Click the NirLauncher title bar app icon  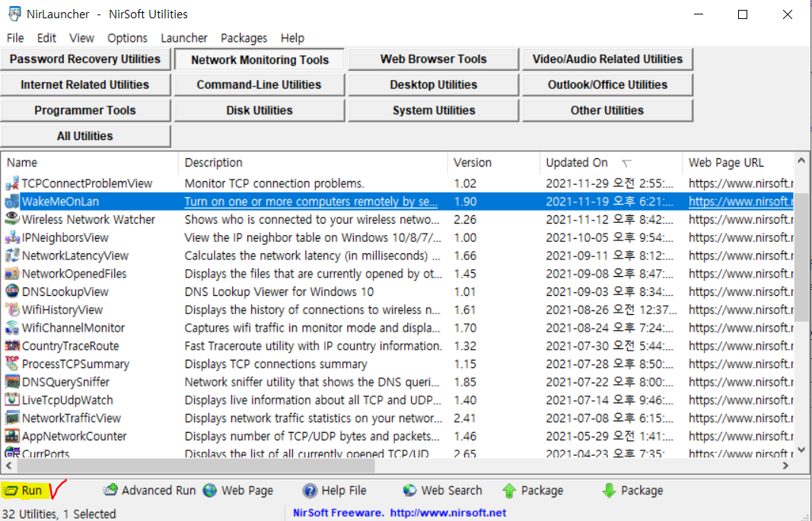(x=14, y=14)
